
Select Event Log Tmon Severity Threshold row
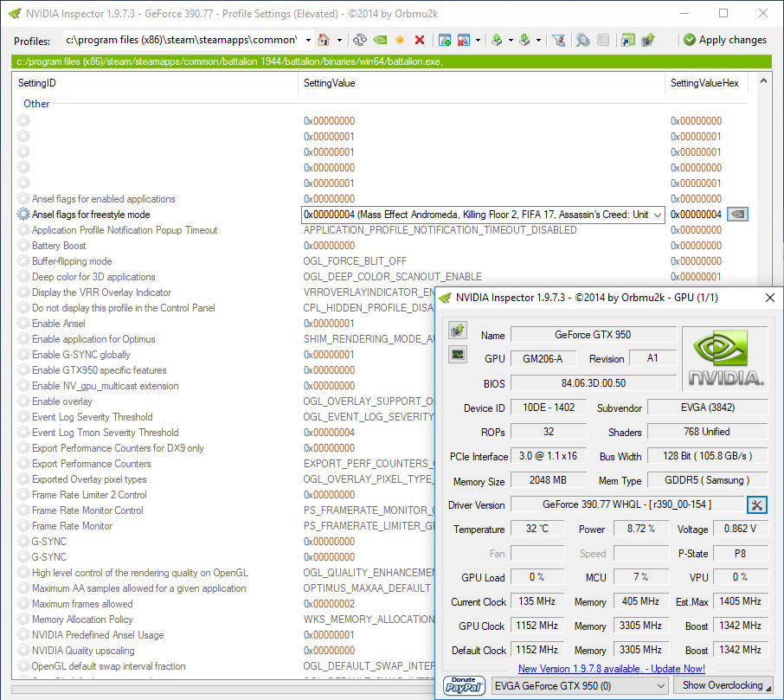pos(225,433)
